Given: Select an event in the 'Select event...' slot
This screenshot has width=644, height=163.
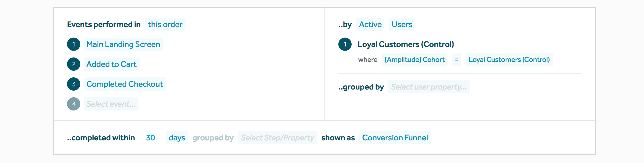Looking at the screenshot, I should pos(111,104).
